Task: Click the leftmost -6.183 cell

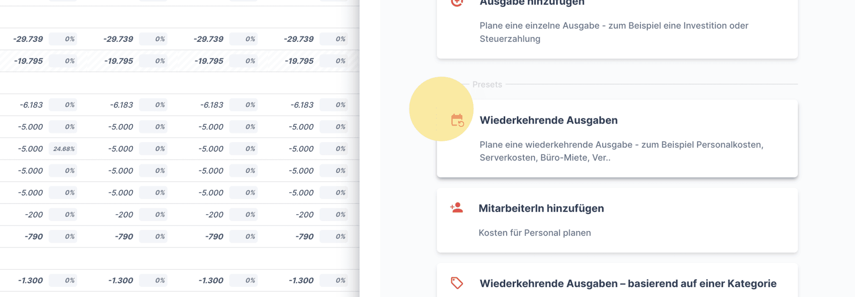Action: pyautogui.click(x=31, y=105)
